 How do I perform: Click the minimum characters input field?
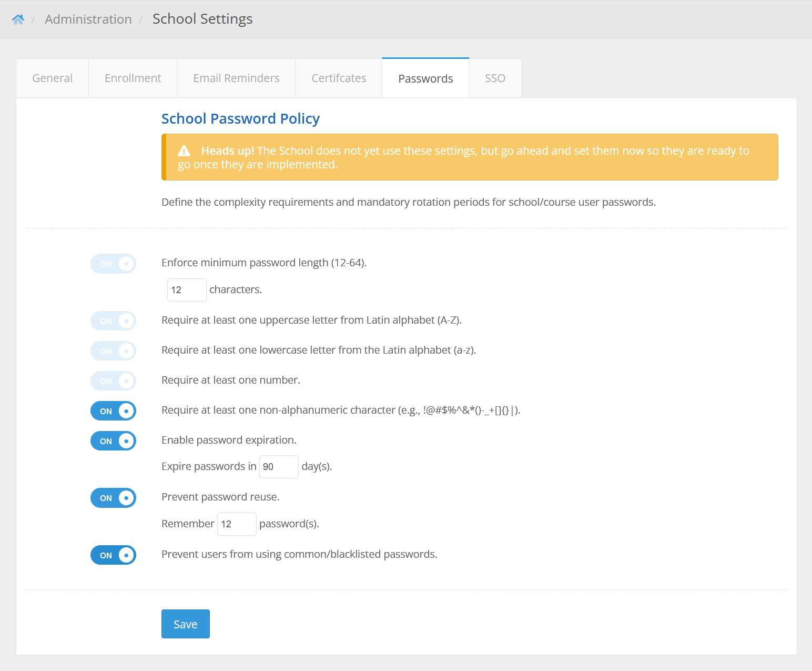click(187, 290)
